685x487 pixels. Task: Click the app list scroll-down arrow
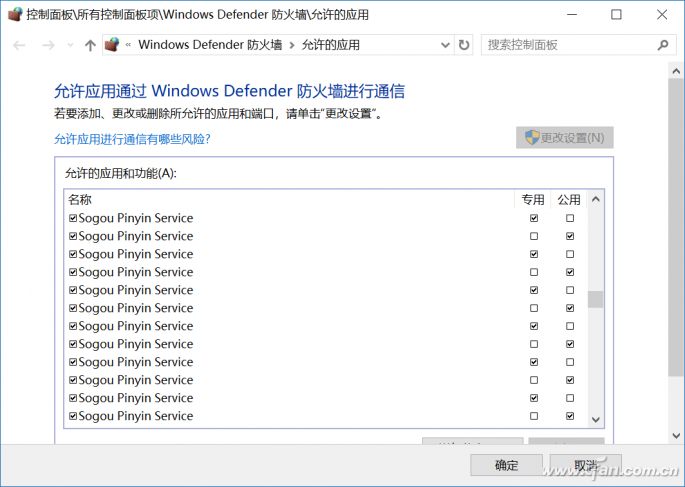pos(595,419)
